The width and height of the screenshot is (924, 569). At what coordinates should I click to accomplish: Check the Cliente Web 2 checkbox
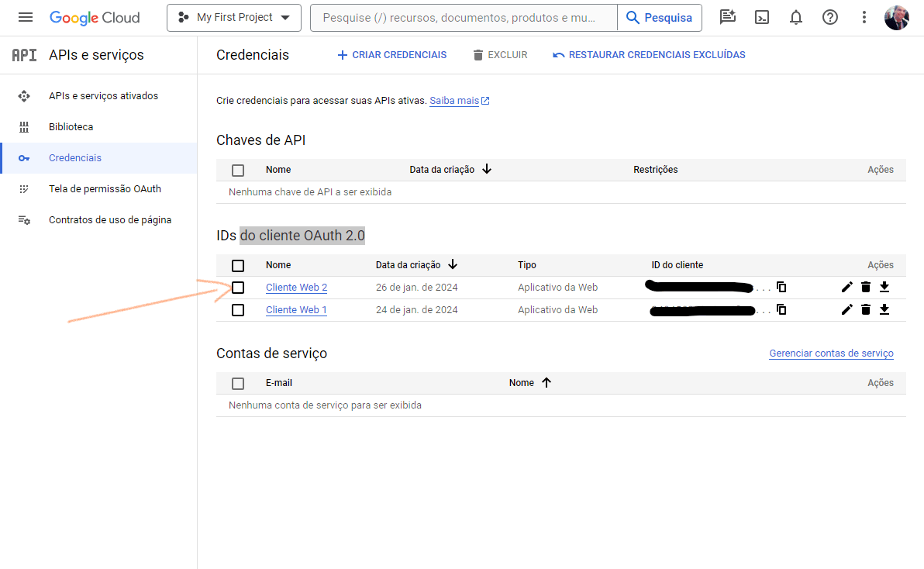238,288
